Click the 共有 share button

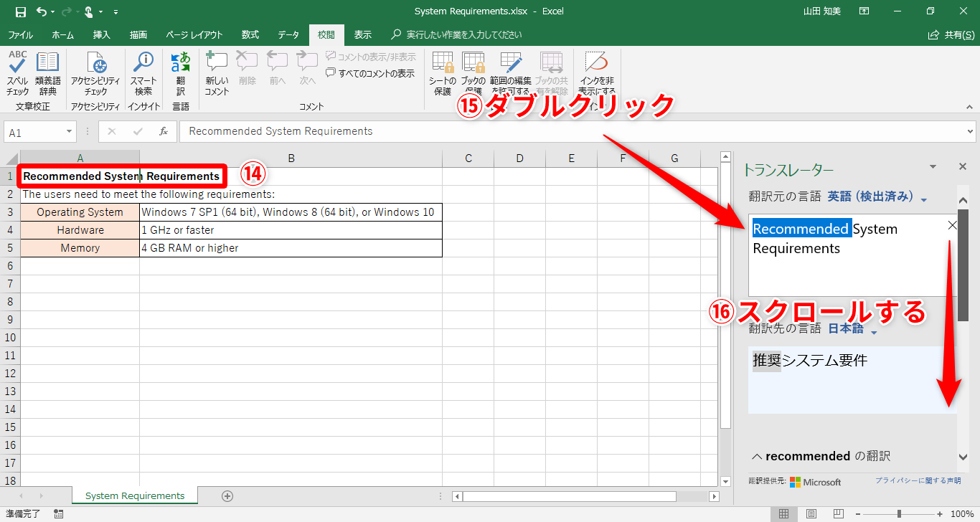[x=951, y=34]
